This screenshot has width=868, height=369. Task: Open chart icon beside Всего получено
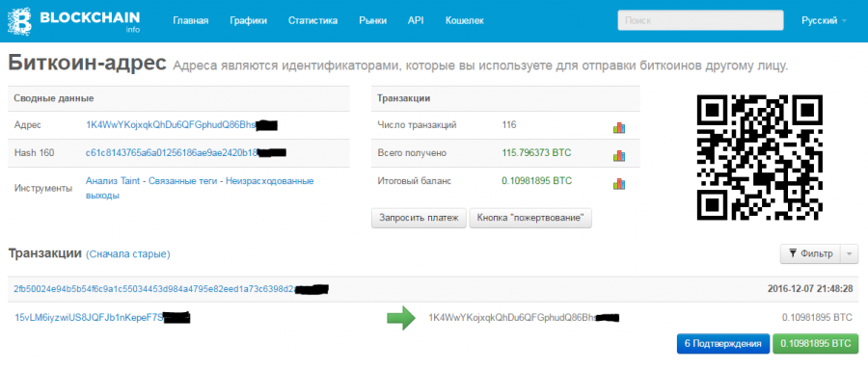(619, 155)
